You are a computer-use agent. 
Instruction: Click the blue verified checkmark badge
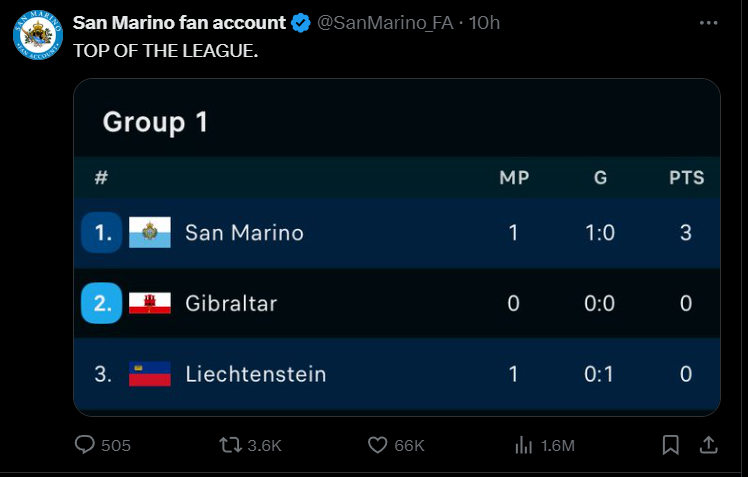point(302,22)
